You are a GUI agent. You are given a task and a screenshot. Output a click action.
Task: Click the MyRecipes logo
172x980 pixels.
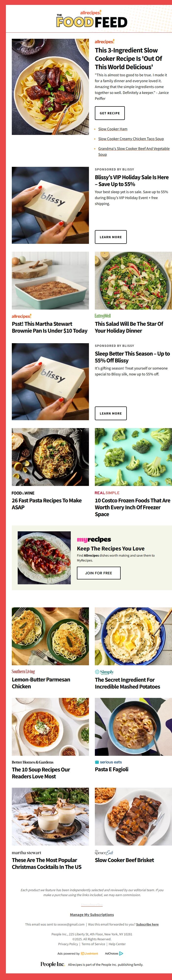pyautogui.click(x=94, y=539)
